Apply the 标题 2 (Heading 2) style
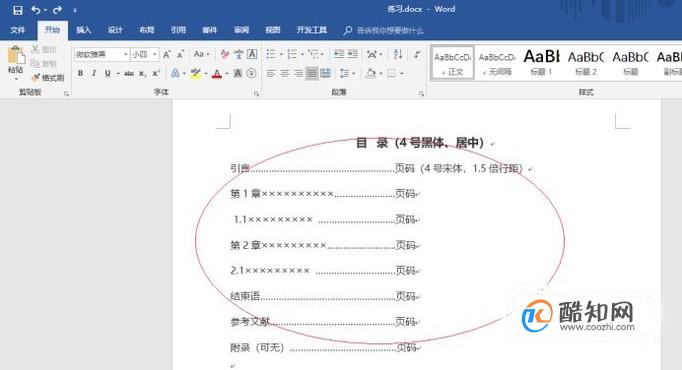Image resolution: width=682 pixels, height=370 pixels. coord(586,63)
